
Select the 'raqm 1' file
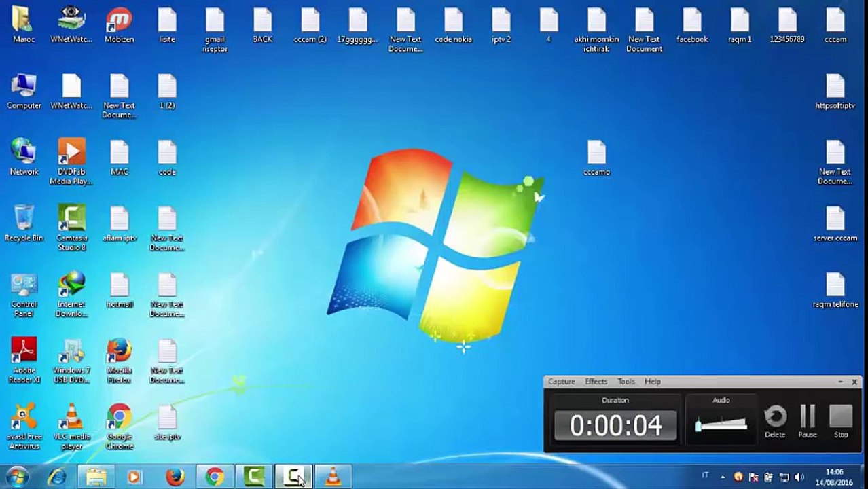(740, 25)
